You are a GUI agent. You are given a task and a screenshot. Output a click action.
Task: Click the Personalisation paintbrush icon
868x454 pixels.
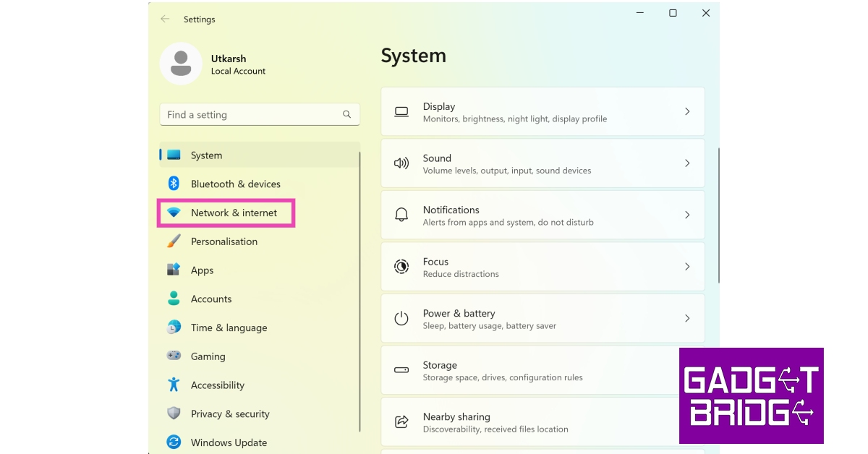pos(174,241)
